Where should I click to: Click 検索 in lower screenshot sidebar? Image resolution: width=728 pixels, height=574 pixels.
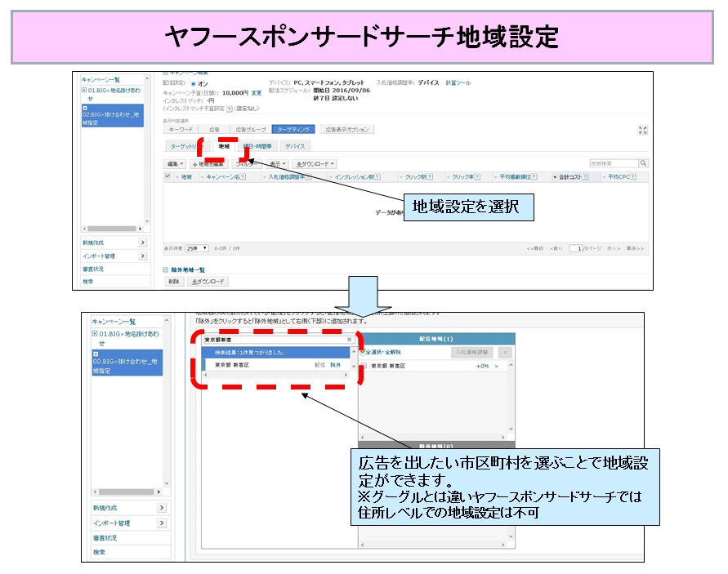99,552
